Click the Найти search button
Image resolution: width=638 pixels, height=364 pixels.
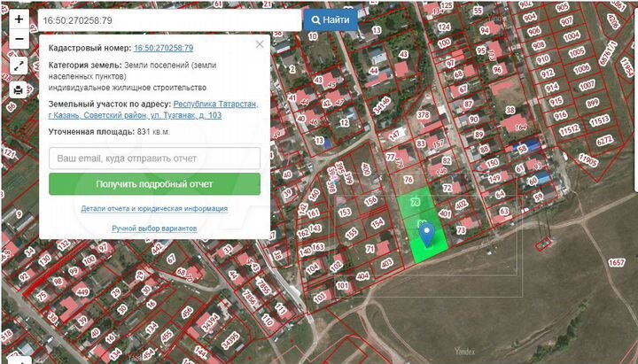(x=331, y=20)
